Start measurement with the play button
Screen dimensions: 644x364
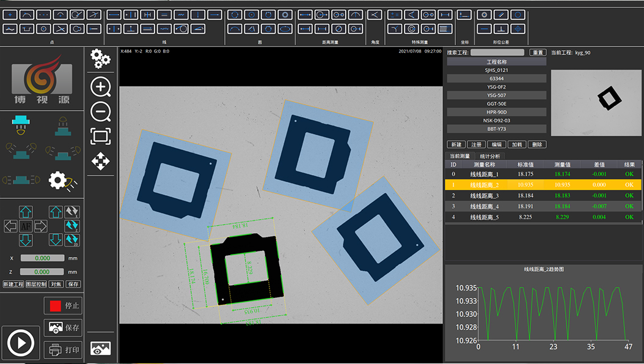click(x=21, y=343)
